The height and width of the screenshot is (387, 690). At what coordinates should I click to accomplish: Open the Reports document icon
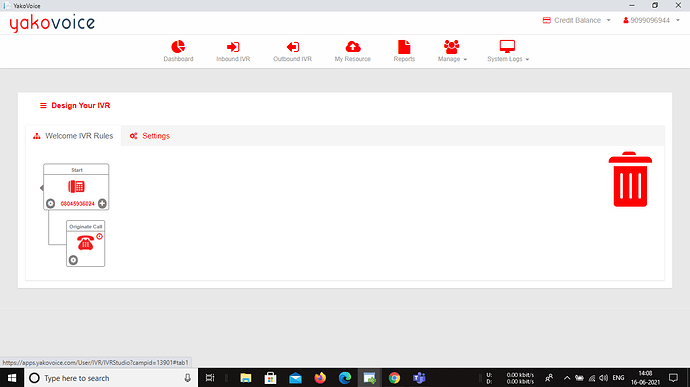coord(404,47)
